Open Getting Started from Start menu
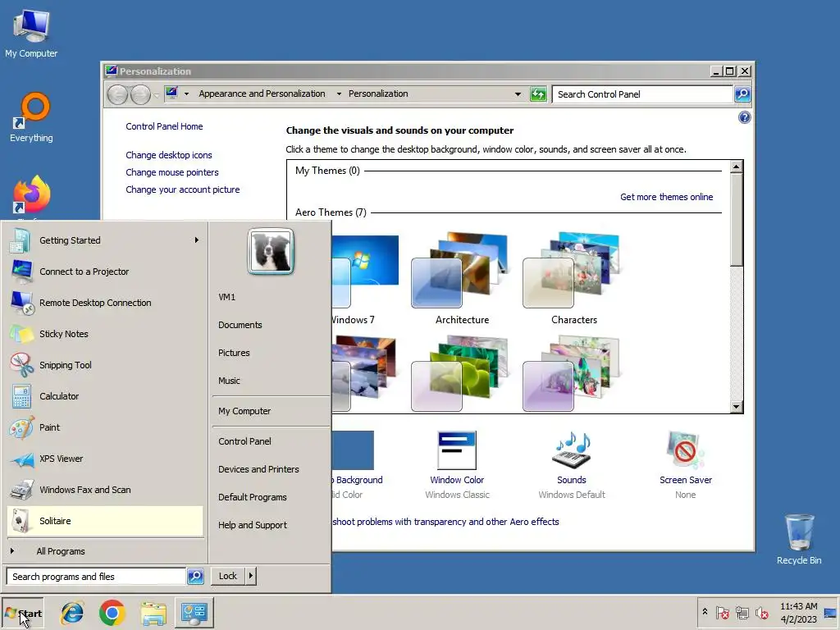 (x=105, y=240)
